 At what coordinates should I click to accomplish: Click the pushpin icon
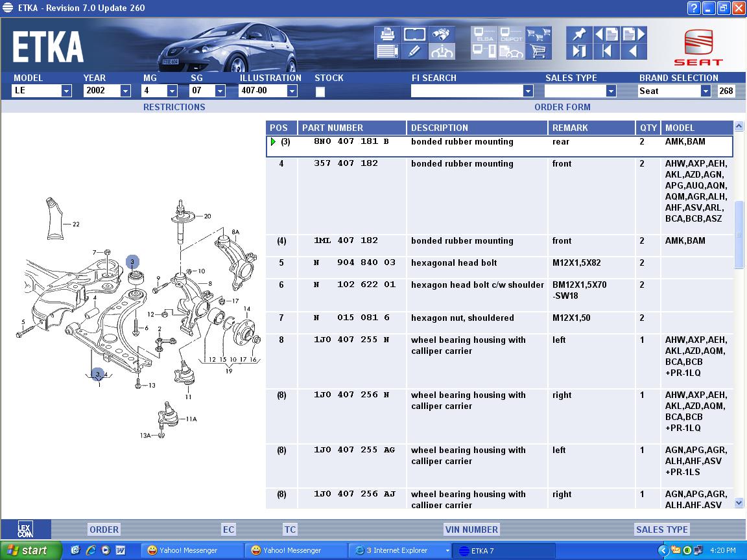[579, 34]
